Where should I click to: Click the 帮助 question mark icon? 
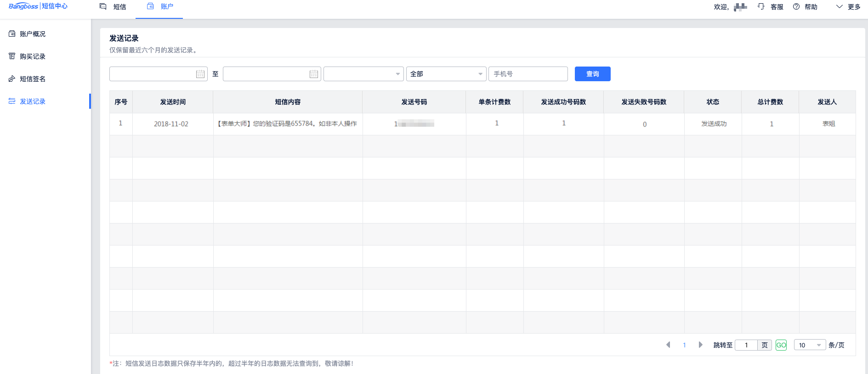[x=796, y=6]
